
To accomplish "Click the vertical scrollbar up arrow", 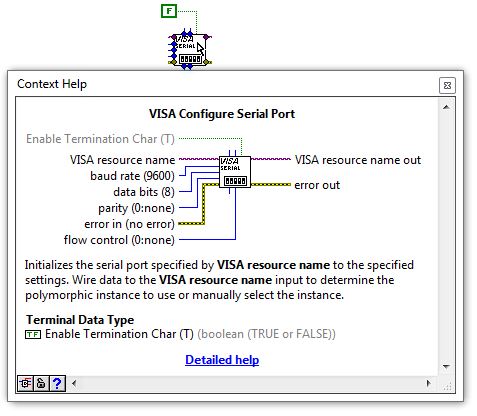I will [446, 107].
